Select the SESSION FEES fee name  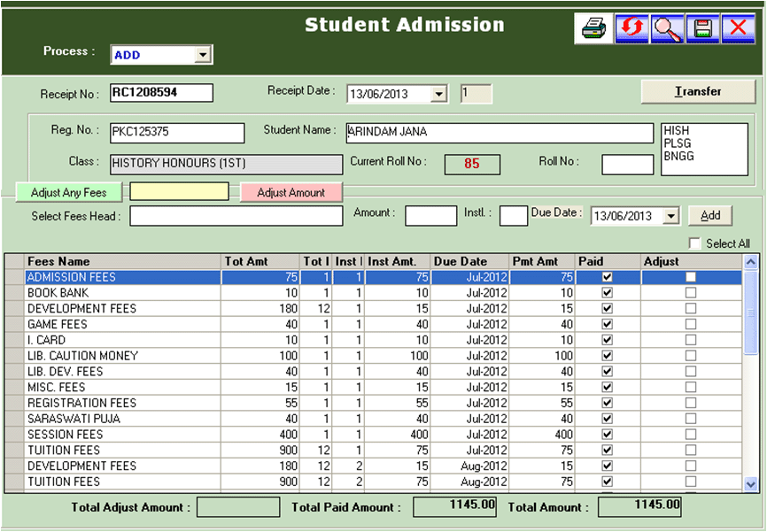coord(65,435)
